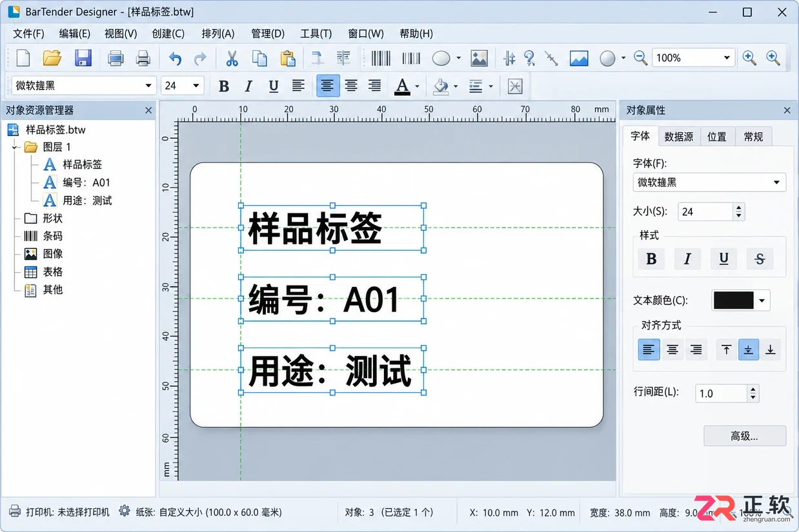Click the 大小(S) stepper arrows
Image resolution: width=799 pixels, height=532 pixels.
tap(739, 212)
